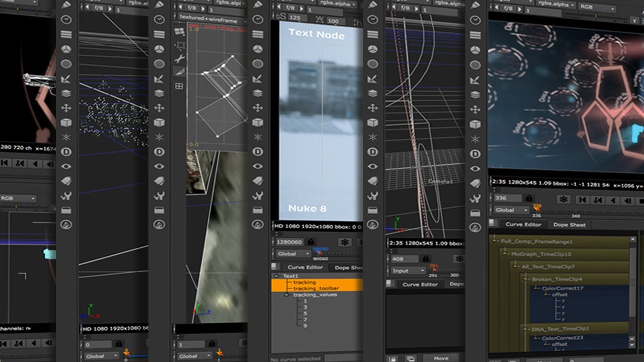644x362 pixels.
Task: Toggle frame lock next to 408 field
Action: click(426, 258)
